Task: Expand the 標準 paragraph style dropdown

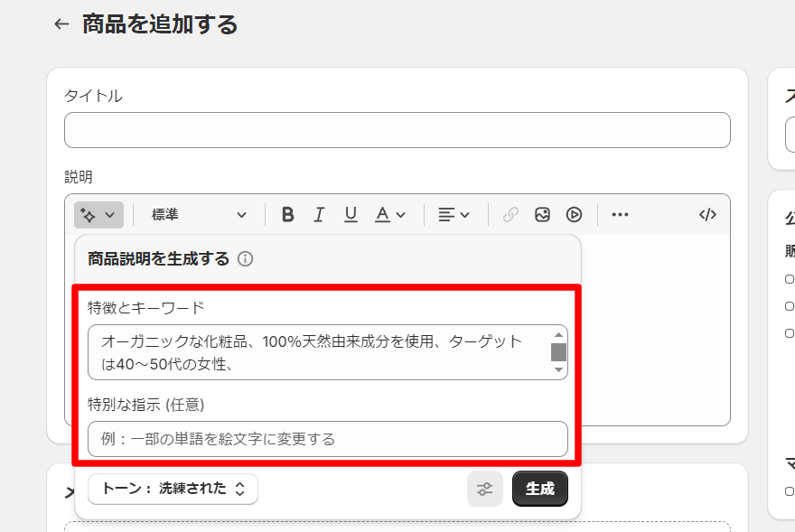Action: click(198, 215)
